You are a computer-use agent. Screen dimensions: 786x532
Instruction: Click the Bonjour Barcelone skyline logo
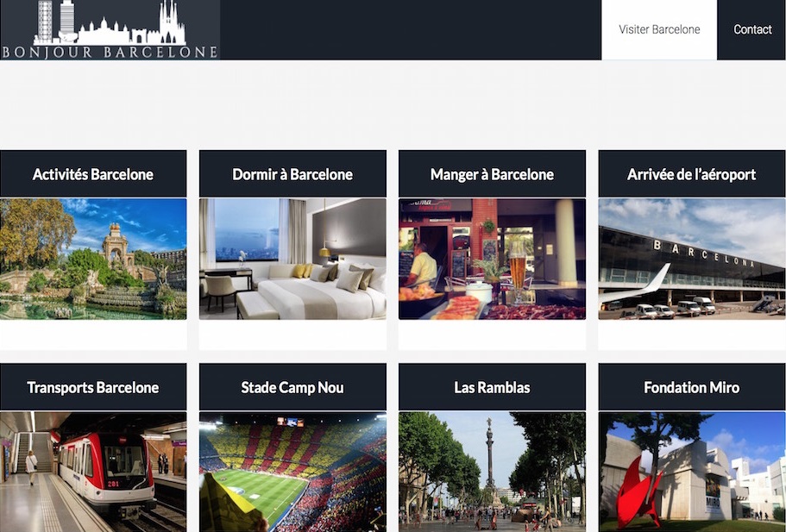point(110,29)
